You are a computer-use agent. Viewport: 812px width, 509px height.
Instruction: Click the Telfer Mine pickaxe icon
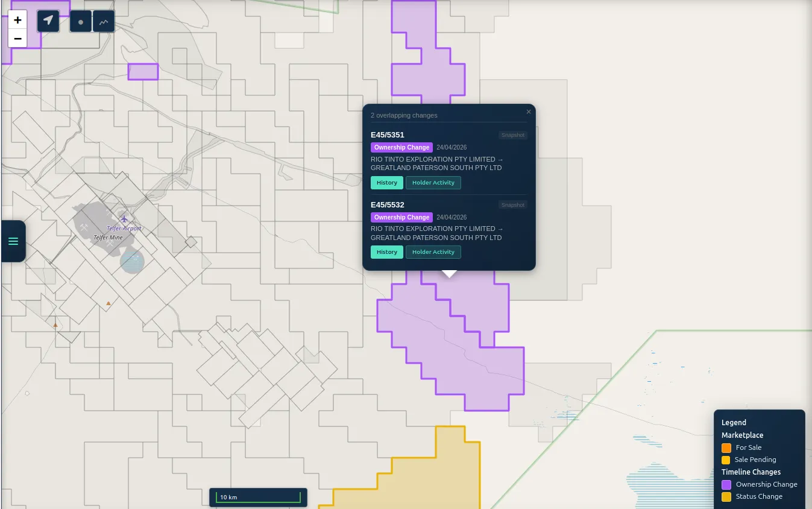[x=84, y=227]
